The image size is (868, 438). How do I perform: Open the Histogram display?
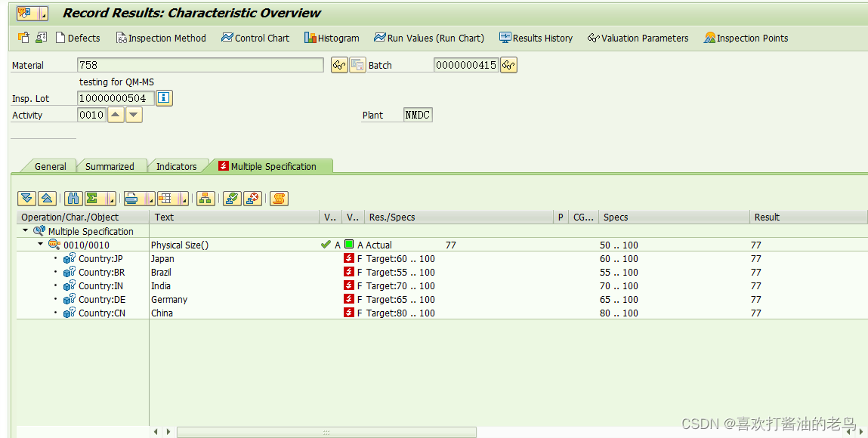click(331, 38)
